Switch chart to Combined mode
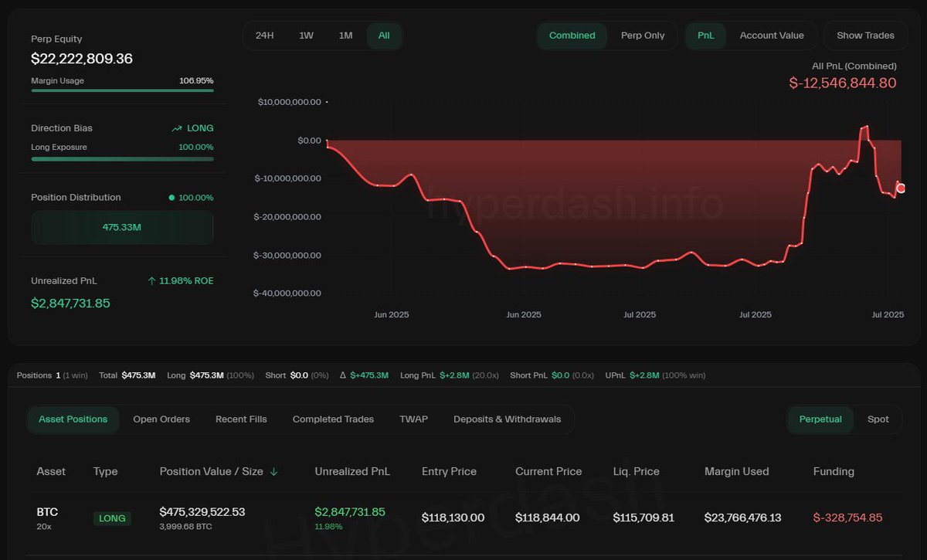Image resolution: width=927 pixels, height=560 pixels. pyautogui.click(x=572, y=36)
